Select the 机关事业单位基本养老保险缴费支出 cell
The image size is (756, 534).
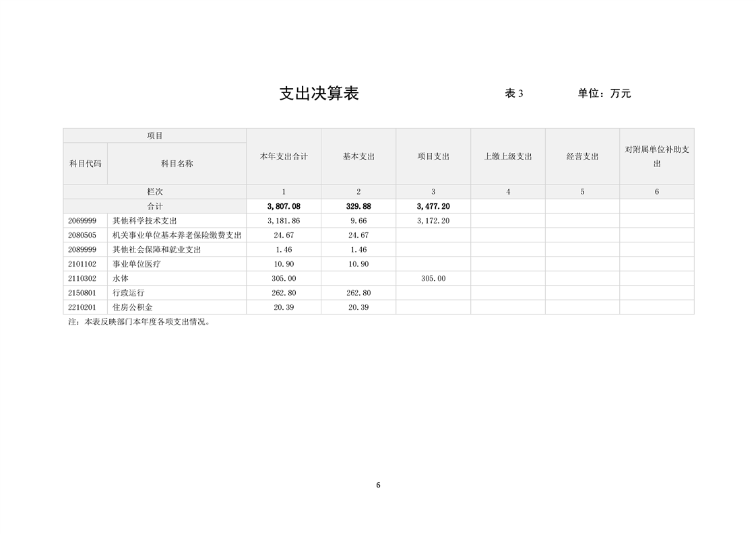177,235
